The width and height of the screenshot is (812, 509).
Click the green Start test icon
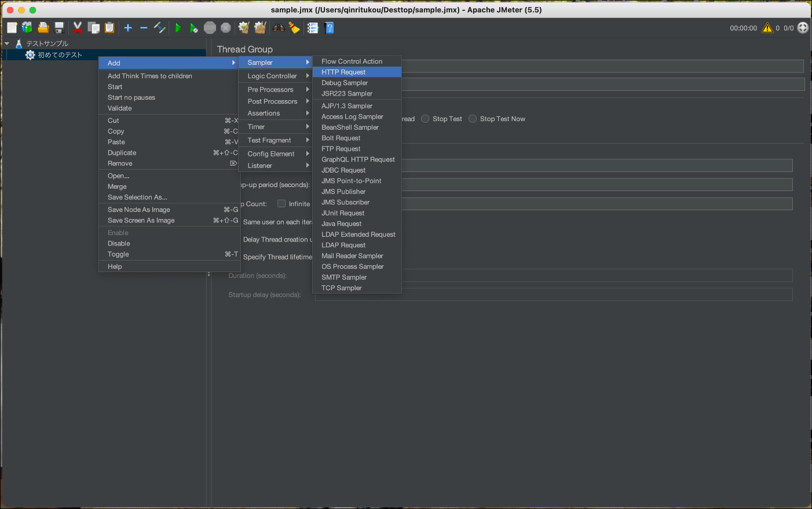[x=178, y=28]
